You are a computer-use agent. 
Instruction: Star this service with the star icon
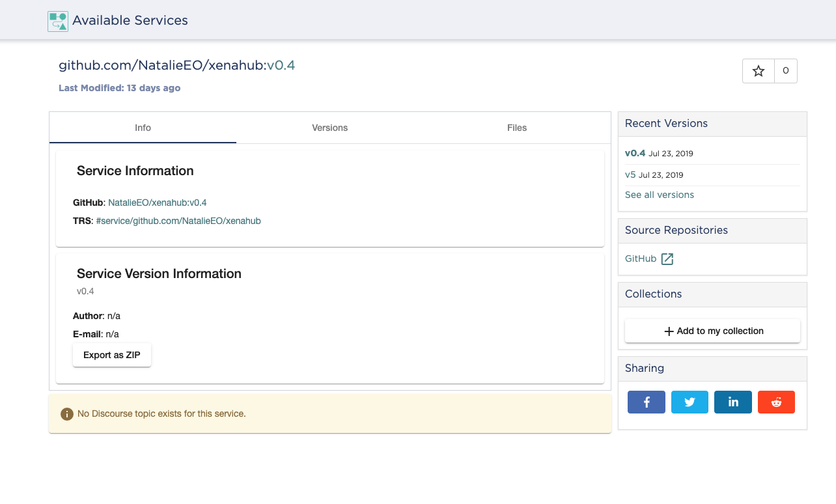click(x=759, y=71)
